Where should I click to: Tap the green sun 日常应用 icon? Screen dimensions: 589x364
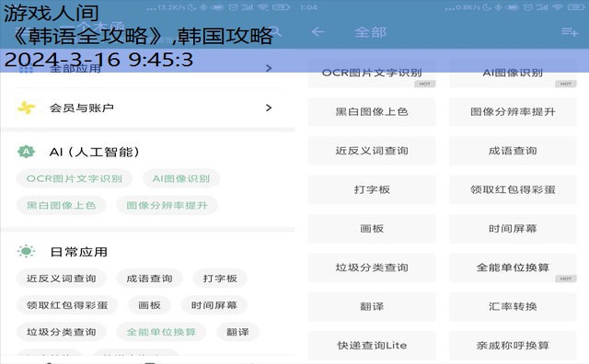tap(27, 251)
